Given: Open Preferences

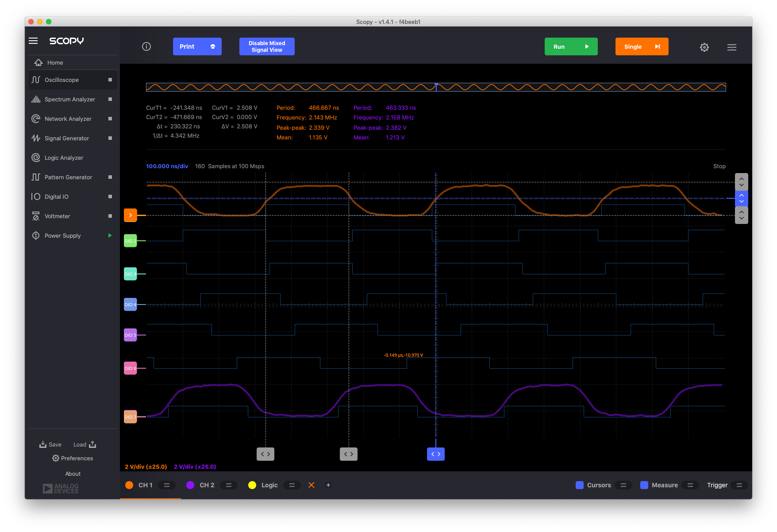Looking at the screenshot, I should tap(73, 458).
